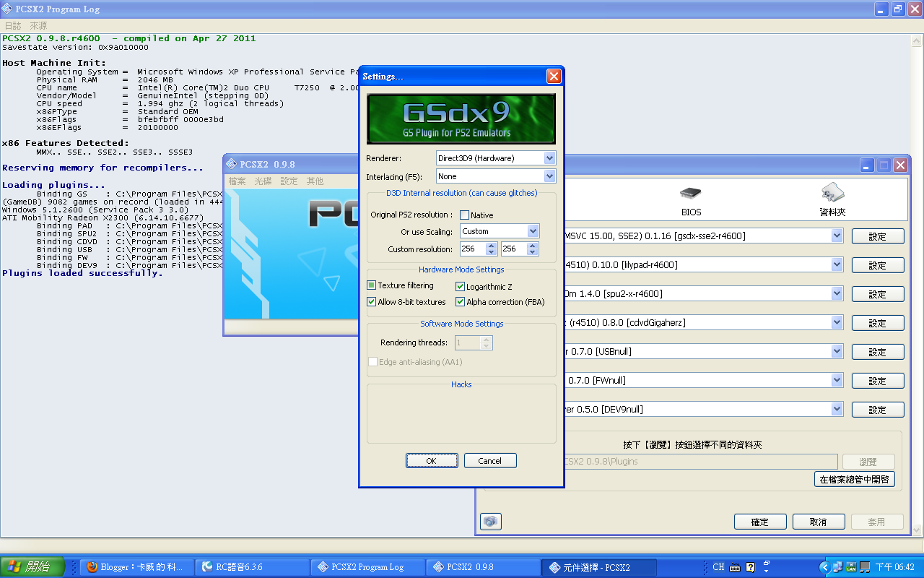924x578 pixels.
Task: Open the FWnull plugin dropdown
Action: (837, 380)
